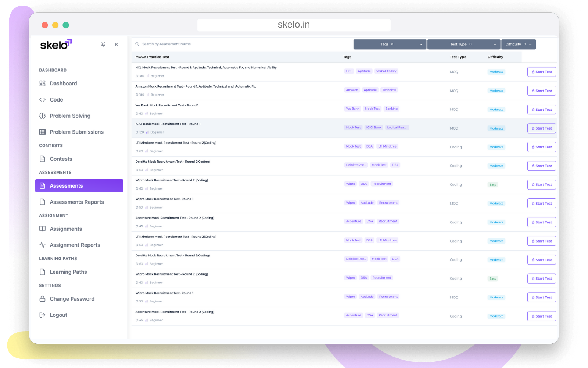Select Problem Submissions in sidebar

[76, 132]
